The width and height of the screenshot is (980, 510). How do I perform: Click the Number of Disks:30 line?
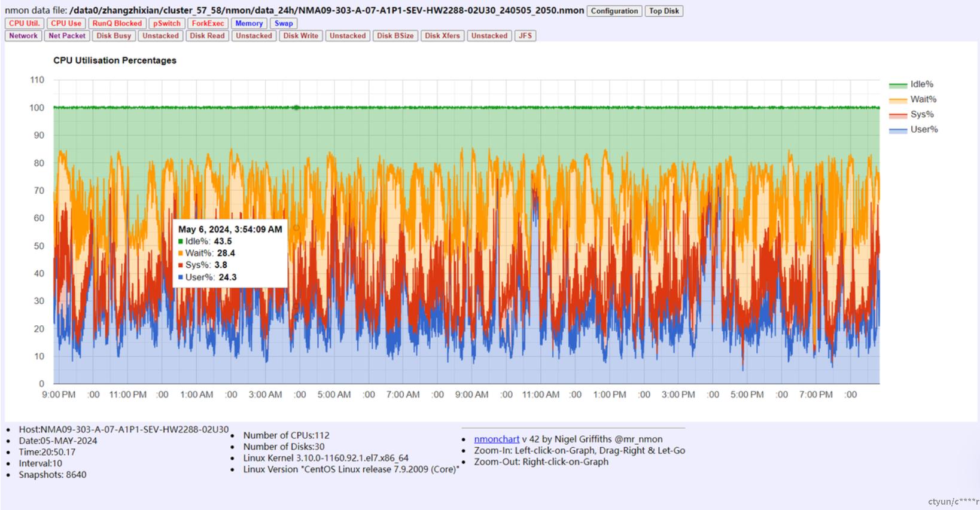pos(284,447)
